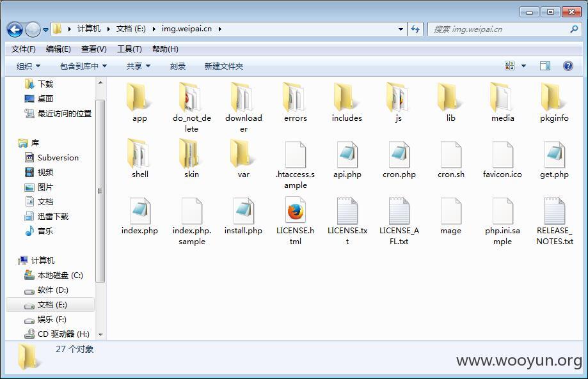
Task: Select the pkginfo folder
Action: tap(554, 102)
